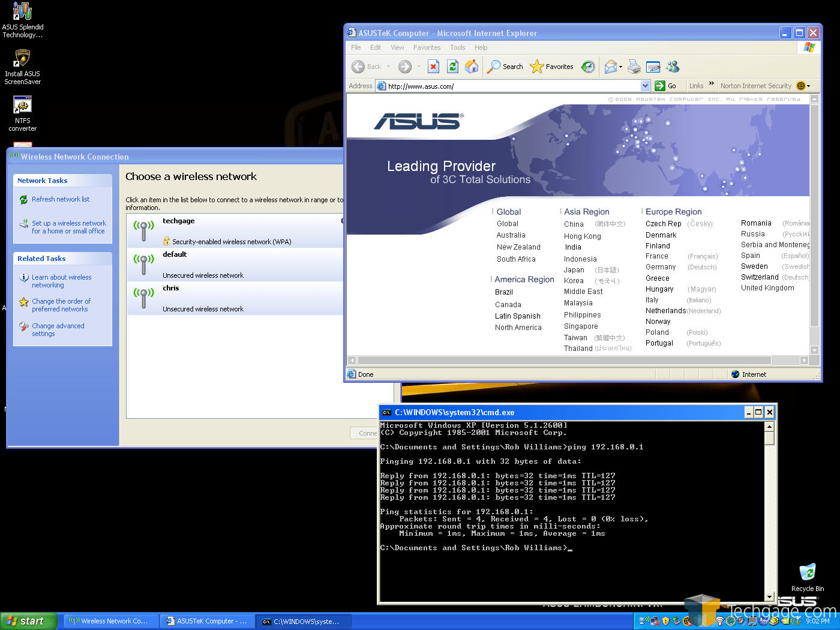Click the Home icon in IE toolbar
840x630 pixels.
[472, 67]
